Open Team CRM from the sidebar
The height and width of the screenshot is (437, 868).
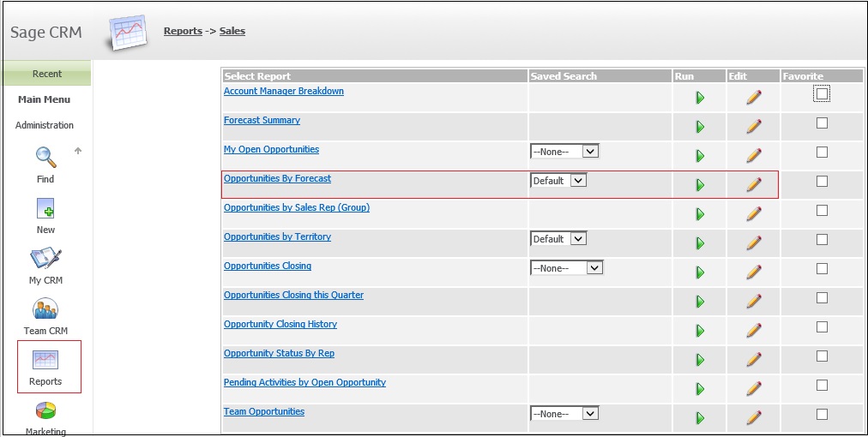[45, 309]
